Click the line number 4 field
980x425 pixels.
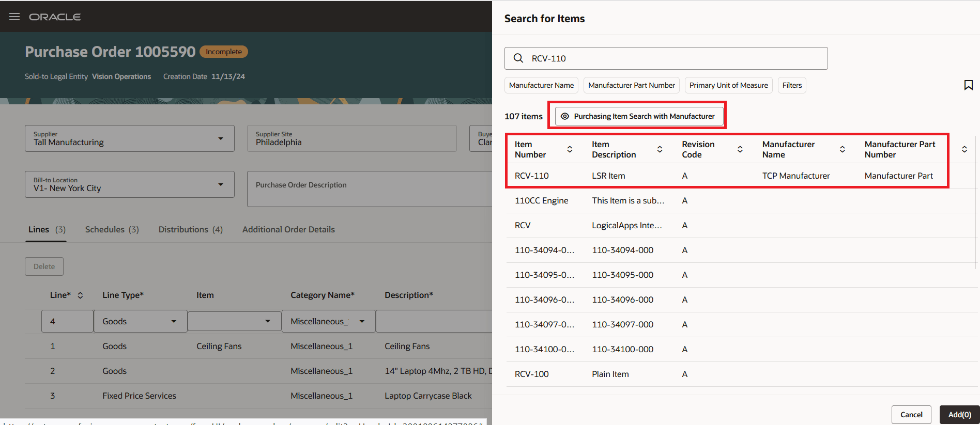(67, 321)
